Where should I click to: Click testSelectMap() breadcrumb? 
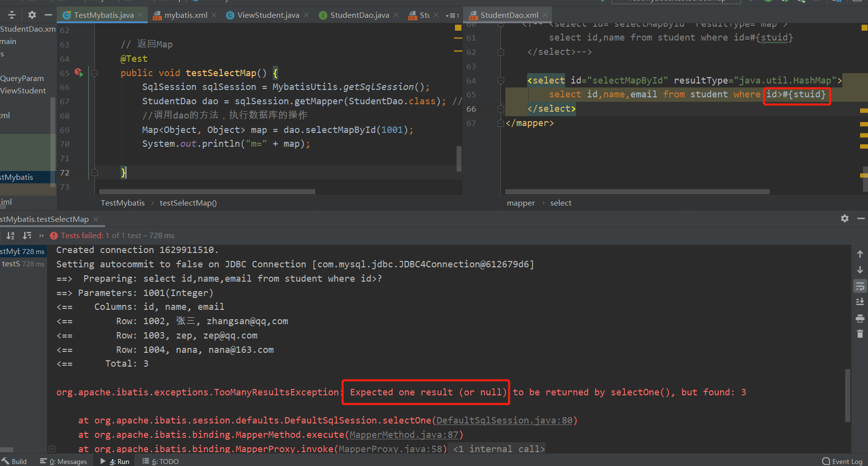188,203
